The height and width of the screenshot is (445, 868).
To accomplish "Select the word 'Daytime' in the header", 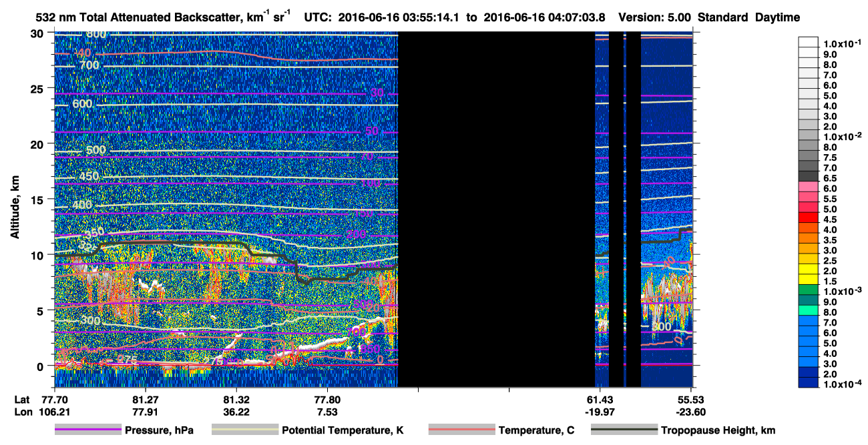I will tap(777, 18).
